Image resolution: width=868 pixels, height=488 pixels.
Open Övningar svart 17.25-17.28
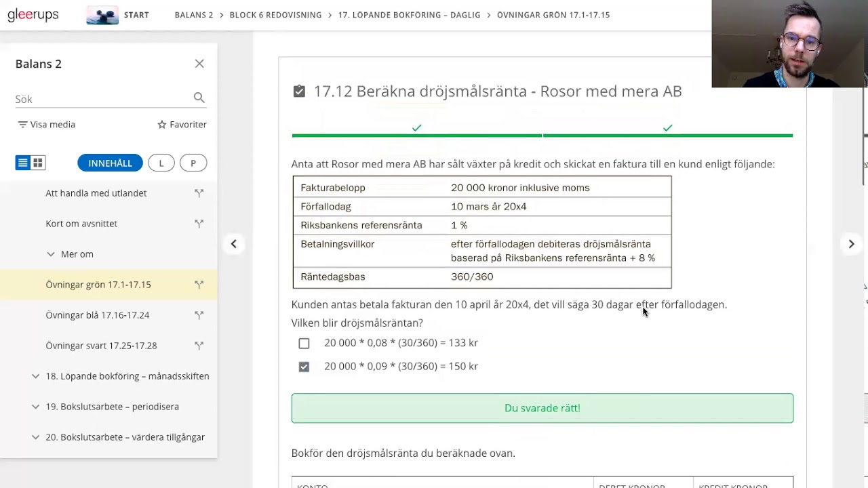tap(101, 346)
